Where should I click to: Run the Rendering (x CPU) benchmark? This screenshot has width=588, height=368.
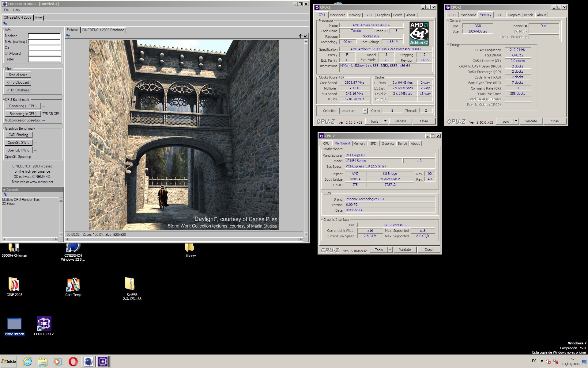click(23, 114)
